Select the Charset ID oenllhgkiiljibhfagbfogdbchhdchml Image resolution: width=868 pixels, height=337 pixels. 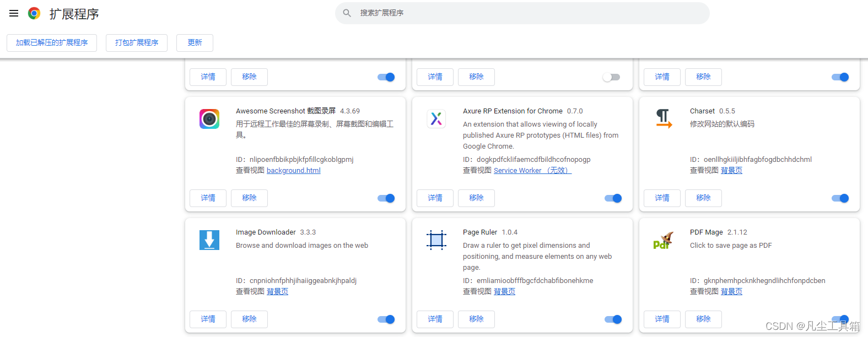(758, 160)
